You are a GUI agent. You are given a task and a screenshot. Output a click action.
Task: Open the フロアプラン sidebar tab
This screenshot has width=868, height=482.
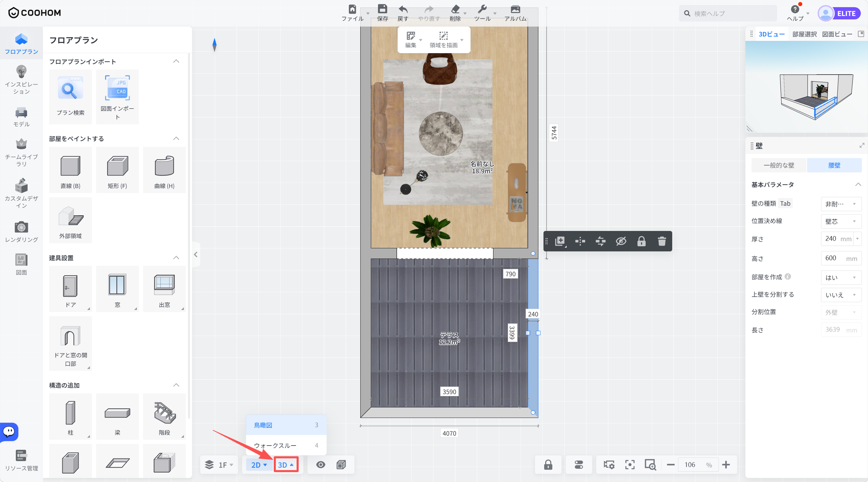(21, 44)
